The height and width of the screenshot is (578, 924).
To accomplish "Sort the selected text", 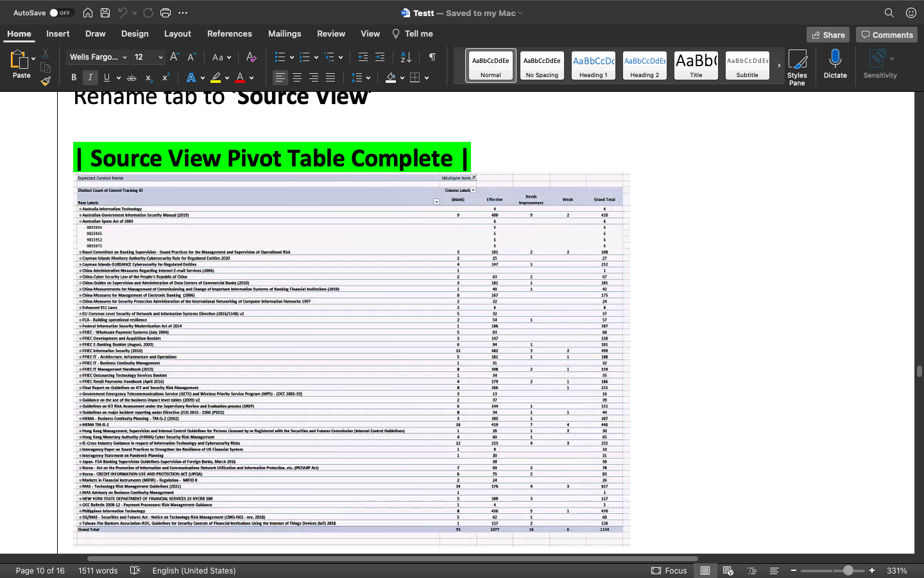I will (x=406, y=57).
